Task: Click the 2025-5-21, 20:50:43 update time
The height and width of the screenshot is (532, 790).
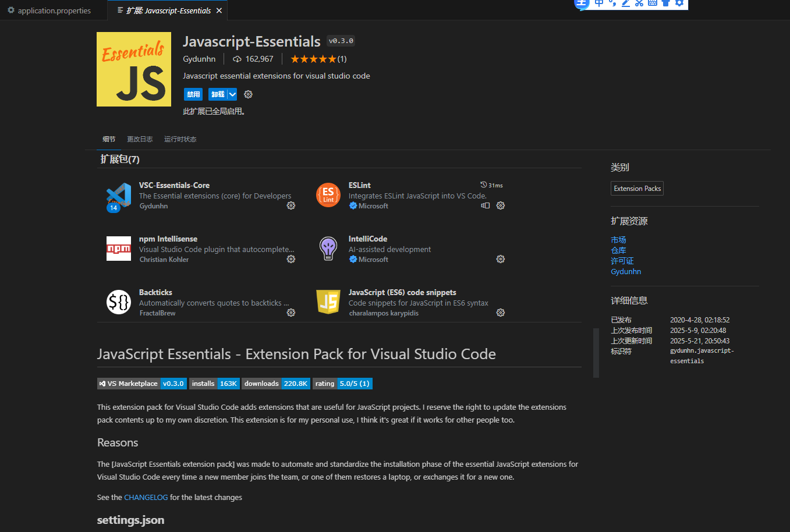Action: (700, 341)
